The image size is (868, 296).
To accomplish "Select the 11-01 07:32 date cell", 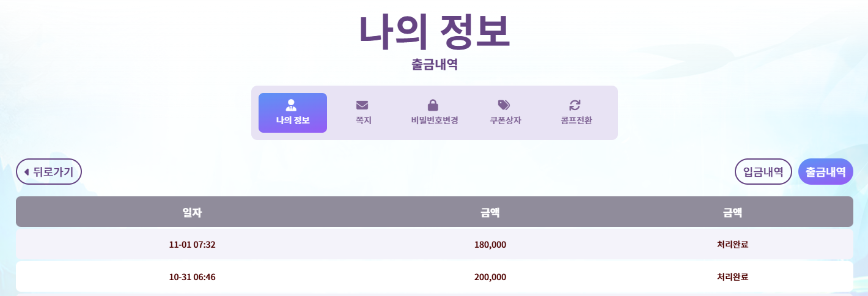I will 192,245.
